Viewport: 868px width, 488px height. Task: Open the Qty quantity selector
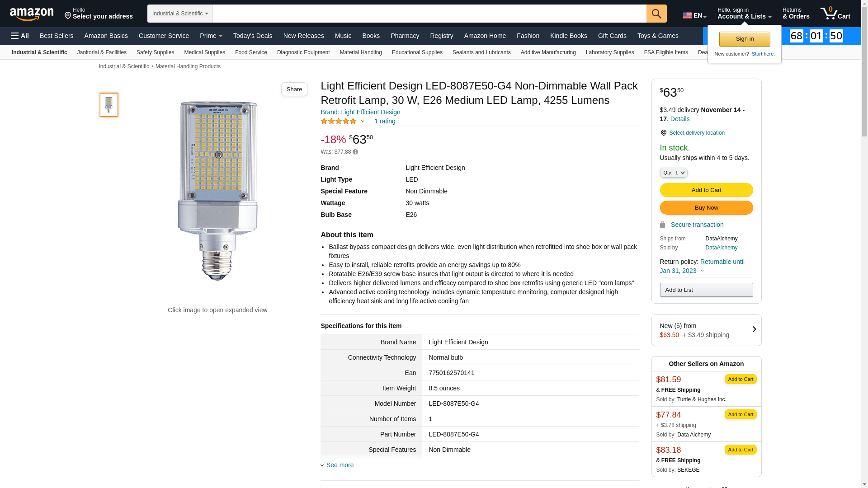click(x=674, y=173)
